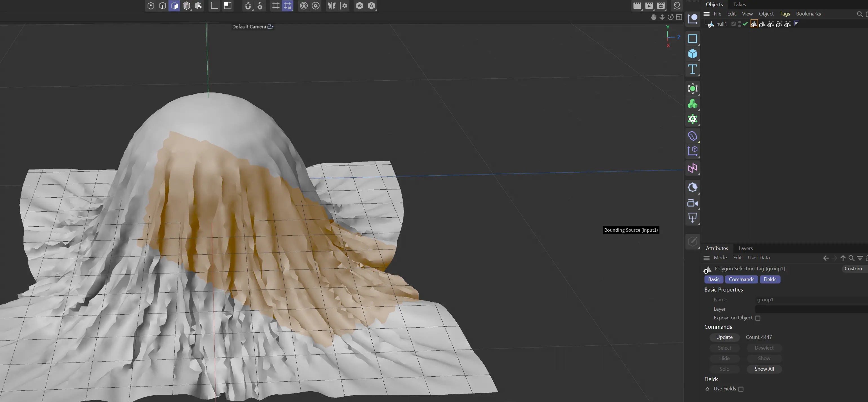Click Render View clapperboard icon
868x402 pixels.
pos(637,6)
